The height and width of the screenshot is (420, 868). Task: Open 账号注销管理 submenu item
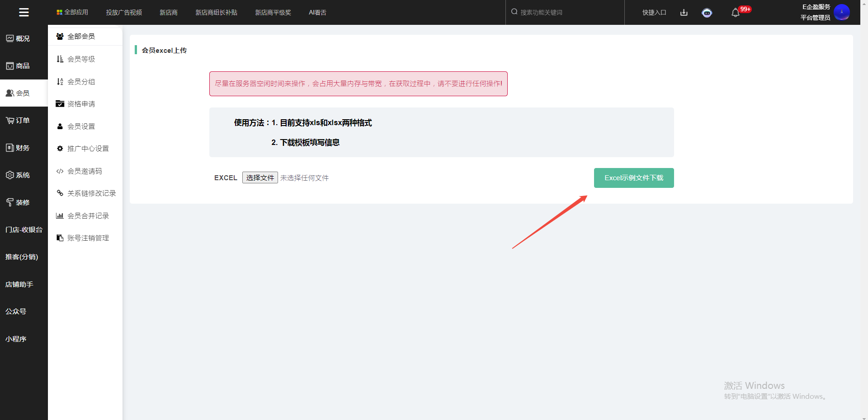tap(88, 238)
